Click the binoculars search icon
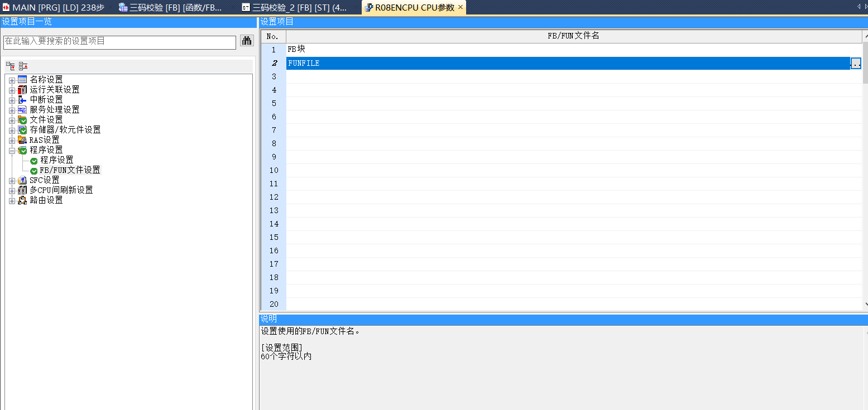The height and width of the screenshot is (410, 868). point(246,41)
